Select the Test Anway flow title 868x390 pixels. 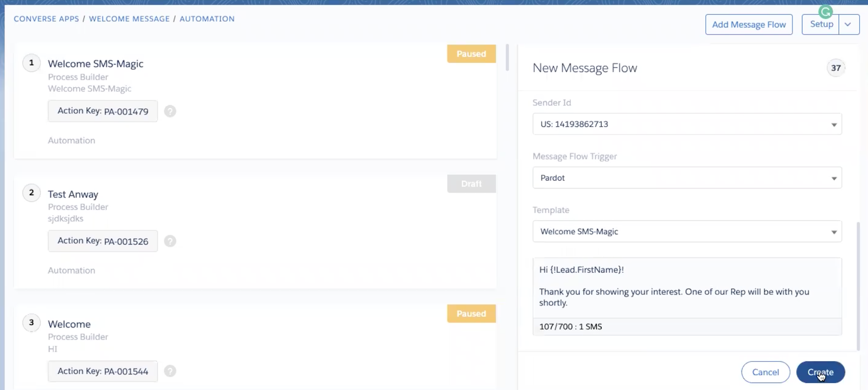tap(73, 194)
